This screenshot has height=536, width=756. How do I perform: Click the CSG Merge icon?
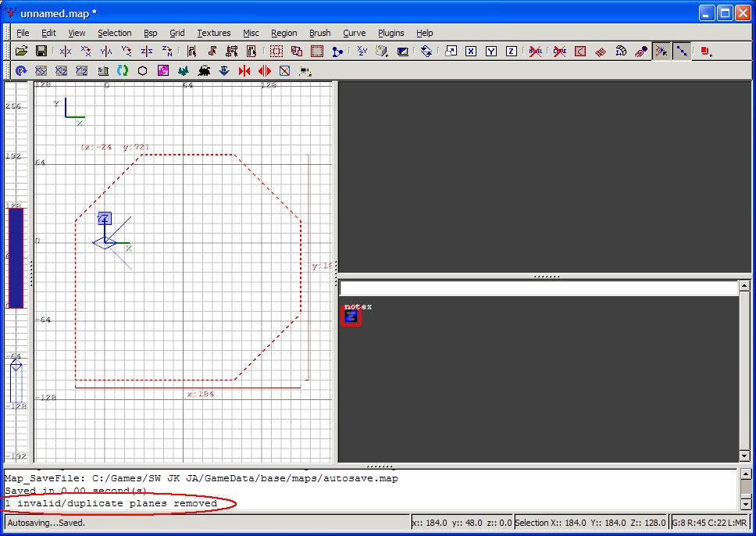(297, 51)
